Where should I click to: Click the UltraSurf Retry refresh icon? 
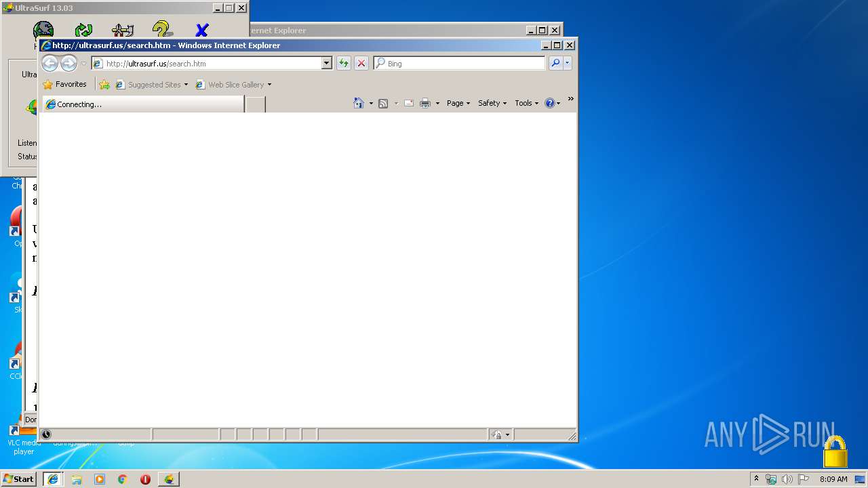tap(83, 29)
